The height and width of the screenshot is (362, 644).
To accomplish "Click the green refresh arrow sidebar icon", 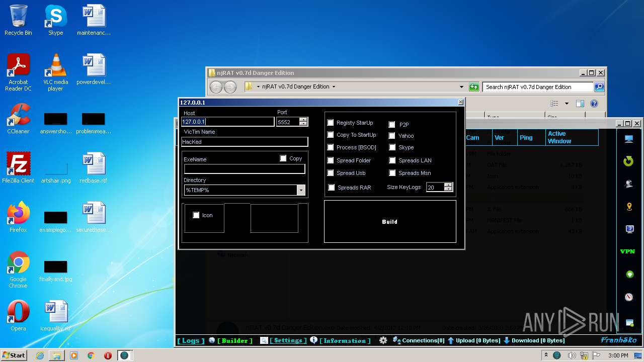I will pos(628,161).
